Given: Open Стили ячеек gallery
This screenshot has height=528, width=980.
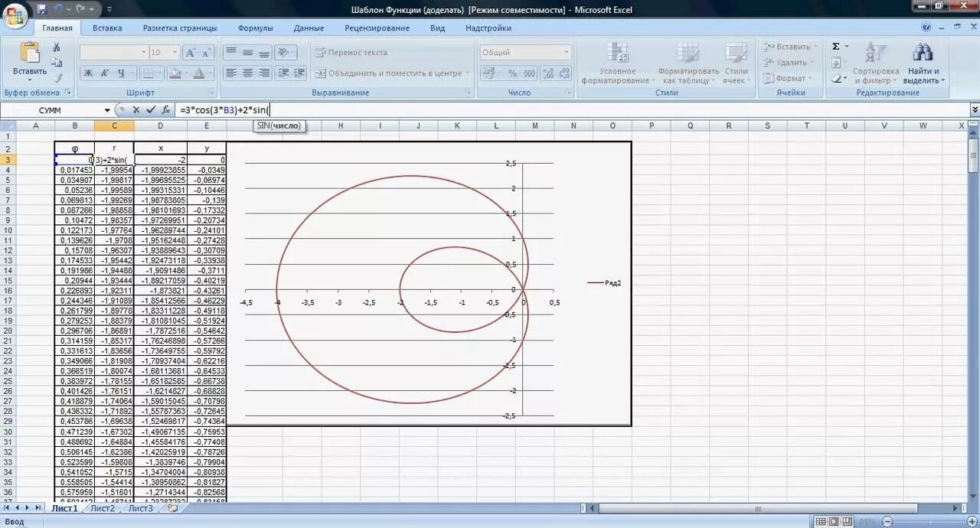Looking at the screenshot, I should point(736,63).
